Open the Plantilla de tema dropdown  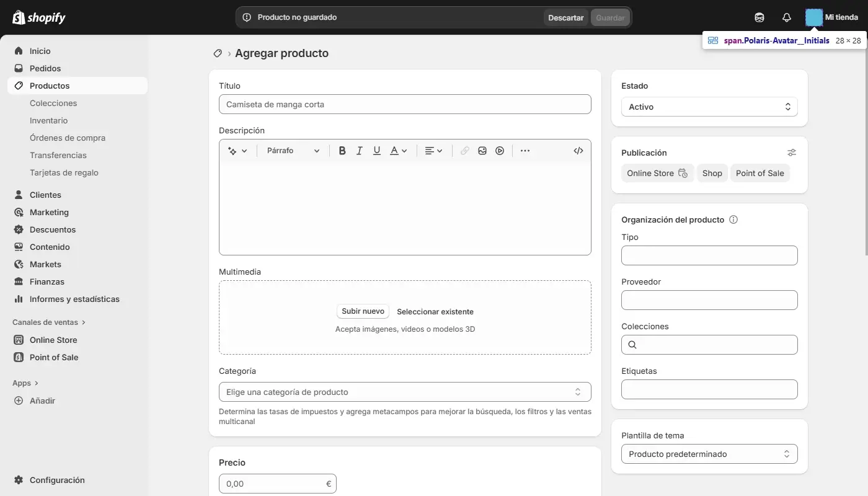pyautogui.click(x=709, y=453)
